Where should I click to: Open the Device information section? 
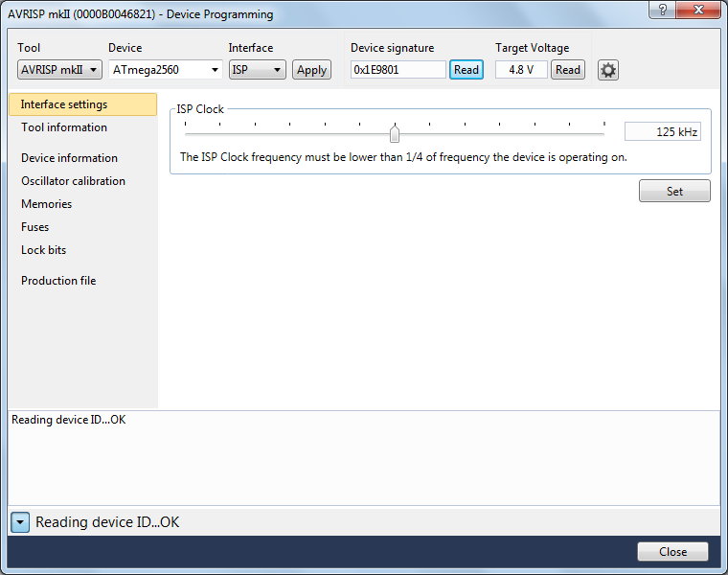69,158
